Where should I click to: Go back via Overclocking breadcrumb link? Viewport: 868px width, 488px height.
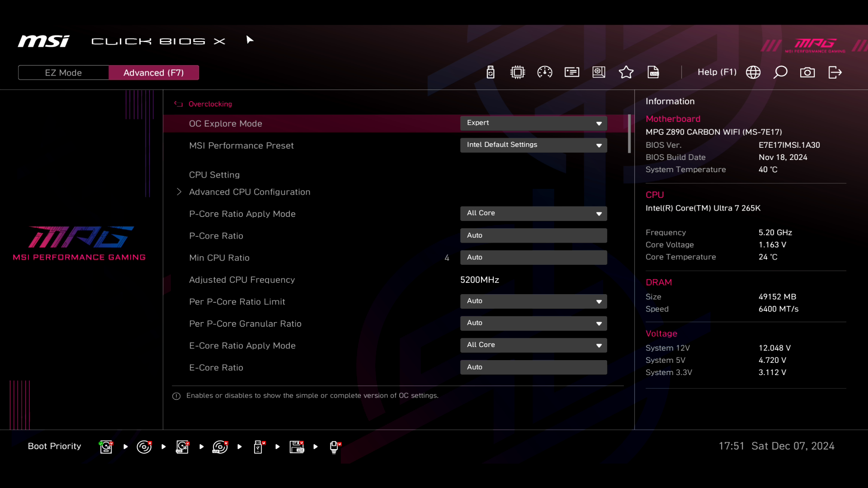click(x=210, y=104)
